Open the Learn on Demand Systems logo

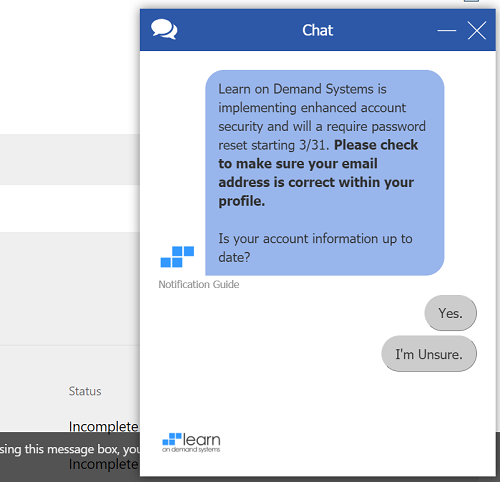(191, 443)
